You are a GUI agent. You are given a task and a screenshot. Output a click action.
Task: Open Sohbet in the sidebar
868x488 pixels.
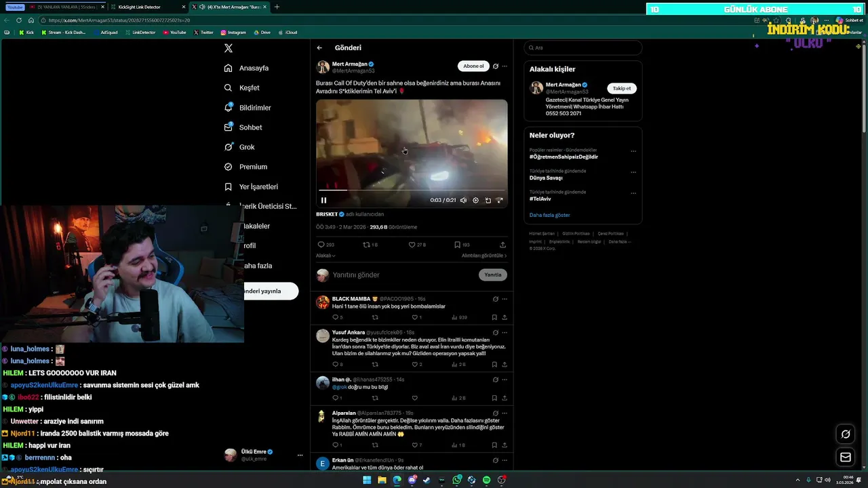tap(243, 127)
